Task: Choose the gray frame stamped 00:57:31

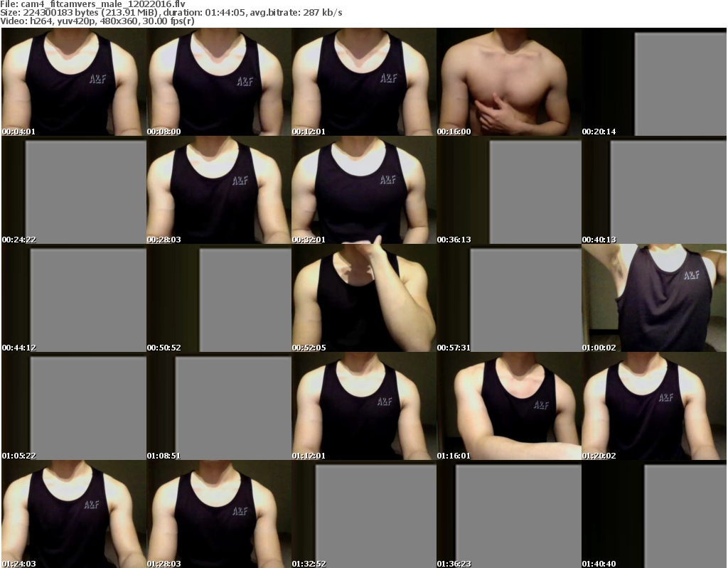Action: pos(509,298)
